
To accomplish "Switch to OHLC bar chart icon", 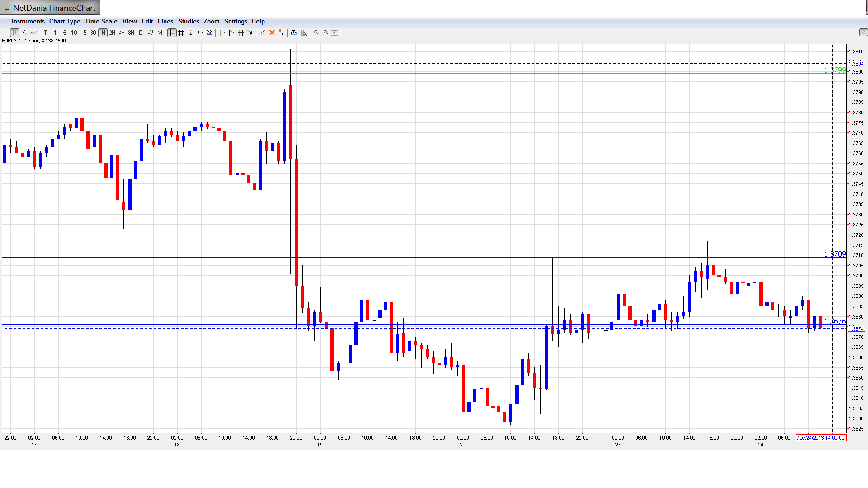I will click(x=24, y=33).
